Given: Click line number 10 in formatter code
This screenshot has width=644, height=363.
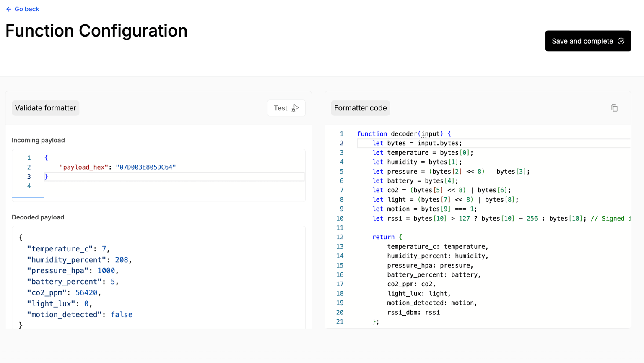Looking at the screenshot, I should point(340,219).
